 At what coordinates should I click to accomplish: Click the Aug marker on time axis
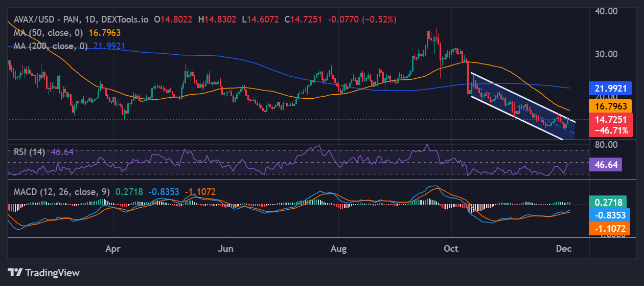point(339,249)
